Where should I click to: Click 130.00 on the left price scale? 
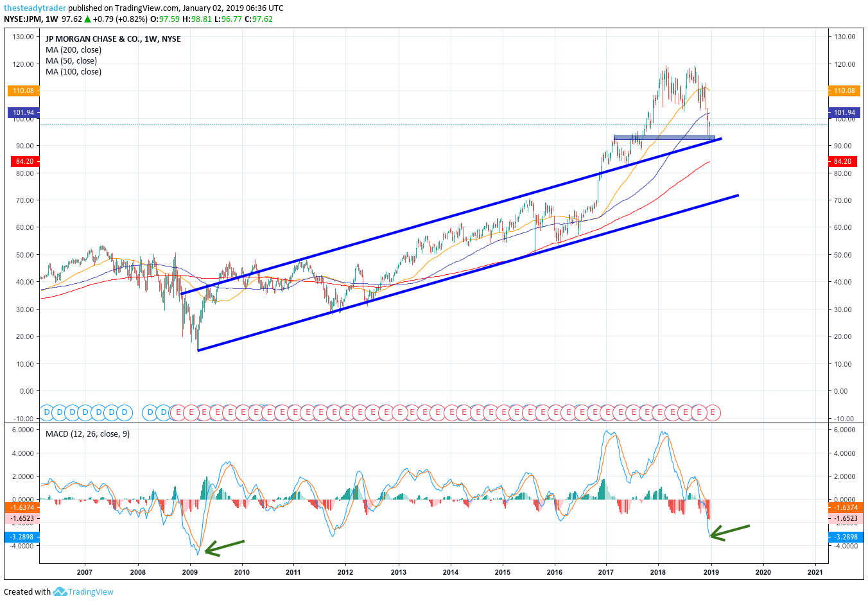click(x=23, y=37)
